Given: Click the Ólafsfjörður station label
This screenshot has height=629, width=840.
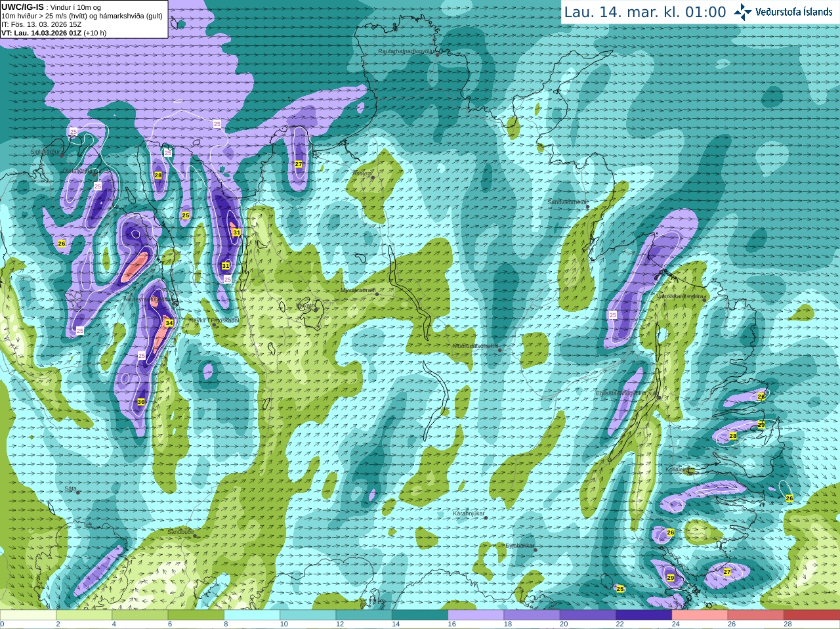Looking at the screenshot, I should [78, 171].
